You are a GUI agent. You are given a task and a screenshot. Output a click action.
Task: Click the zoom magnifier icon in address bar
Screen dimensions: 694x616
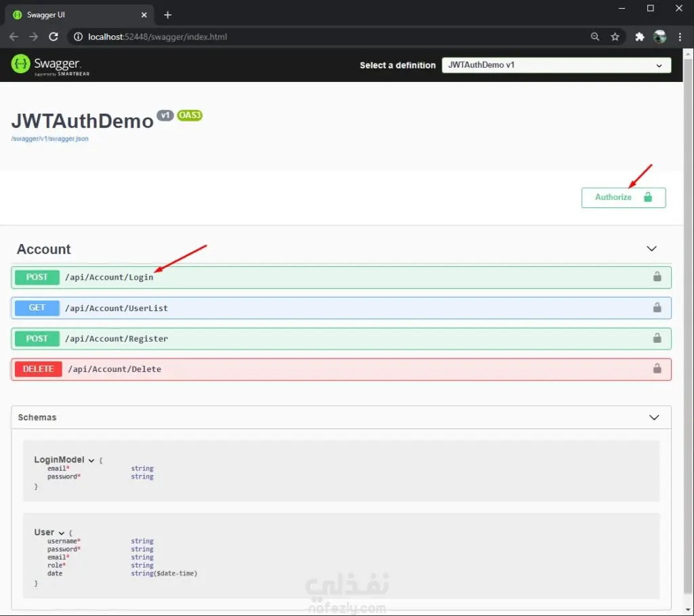coord(595,37)
